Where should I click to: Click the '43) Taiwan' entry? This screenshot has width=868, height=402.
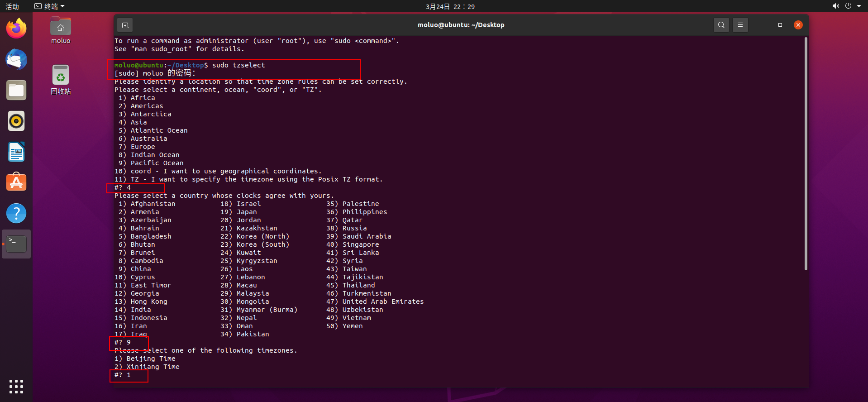pyautogui.click(x=347, y=269)
